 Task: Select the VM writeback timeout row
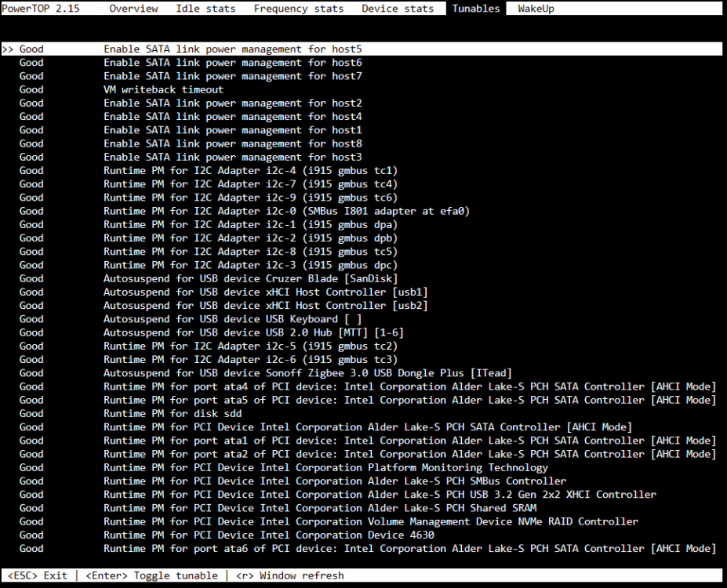362,89
